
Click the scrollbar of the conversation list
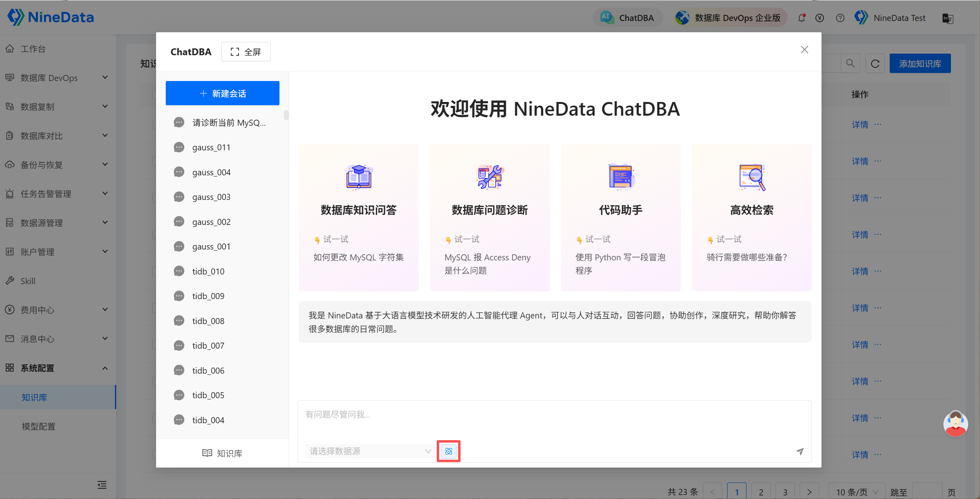coord(286,115)
